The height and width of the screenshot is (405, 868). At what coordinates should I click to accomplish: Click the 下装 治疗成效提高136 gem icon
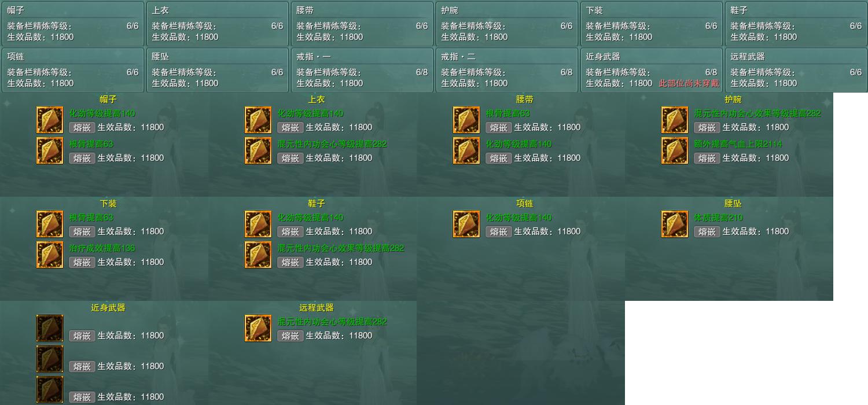50,255
